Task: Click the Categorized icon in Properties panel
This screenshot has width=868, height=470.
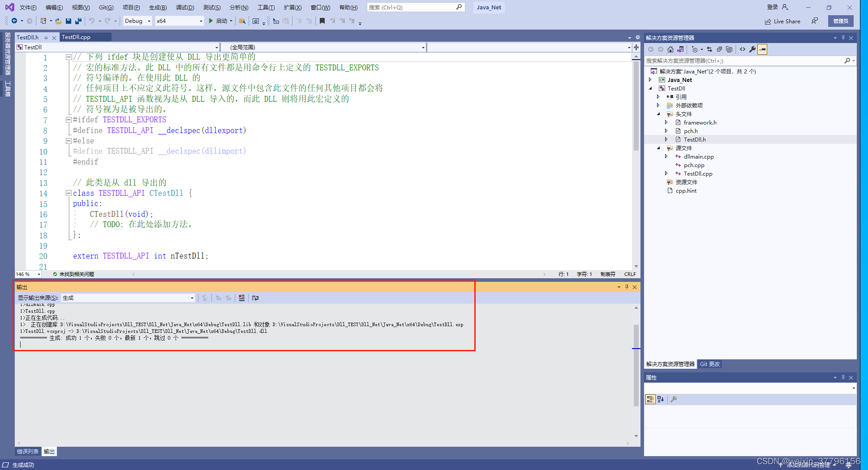Action: point(650,399)
